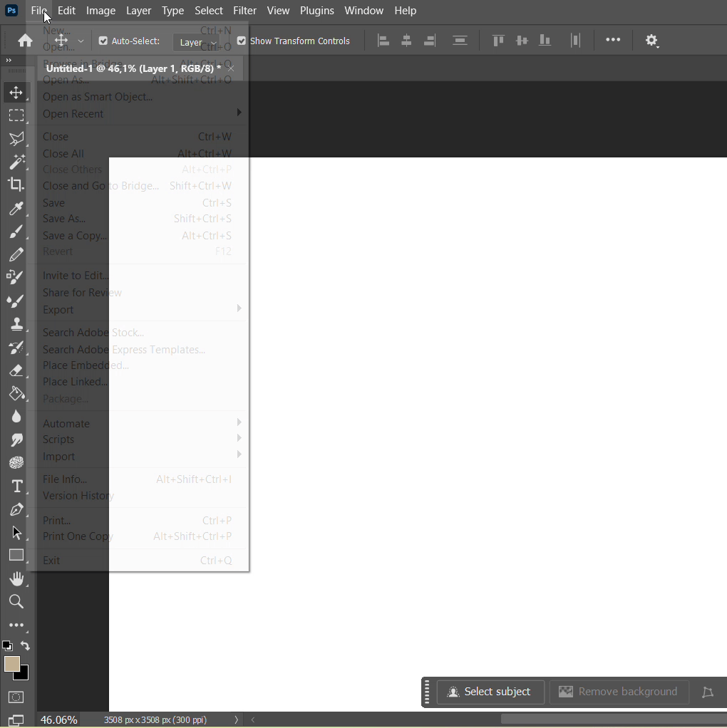Click the horizontal scrollbar at the bottom

613,719
